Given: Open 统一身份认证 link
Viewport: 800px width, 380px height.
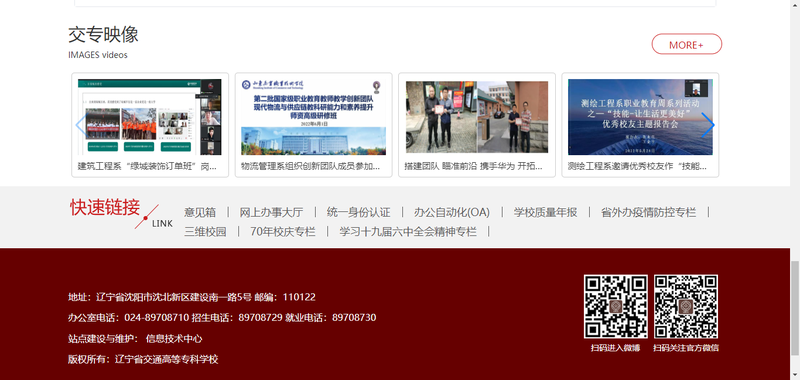Looking at the screenshot, I should coord(359,212).
